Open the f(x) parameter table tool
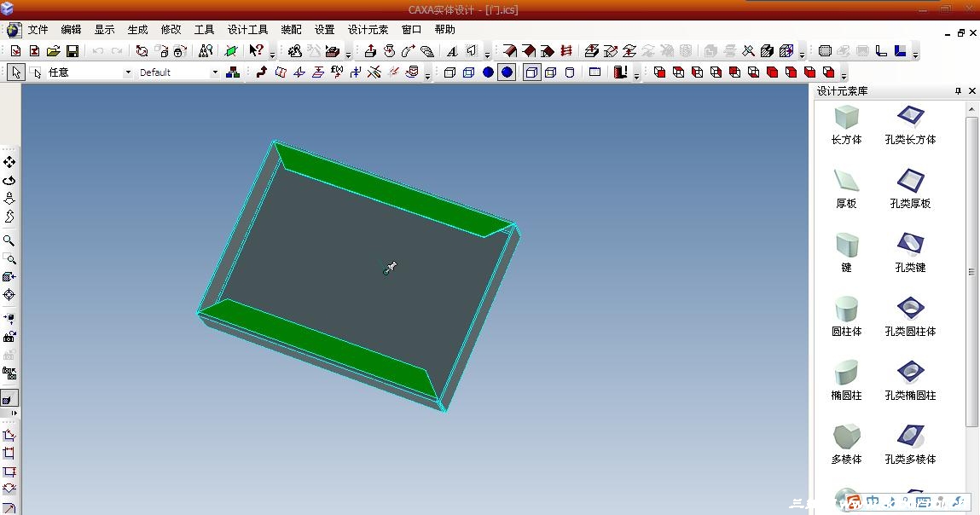Image resolution: width=980 pixels, height=515 pixels. click(337, 72)
